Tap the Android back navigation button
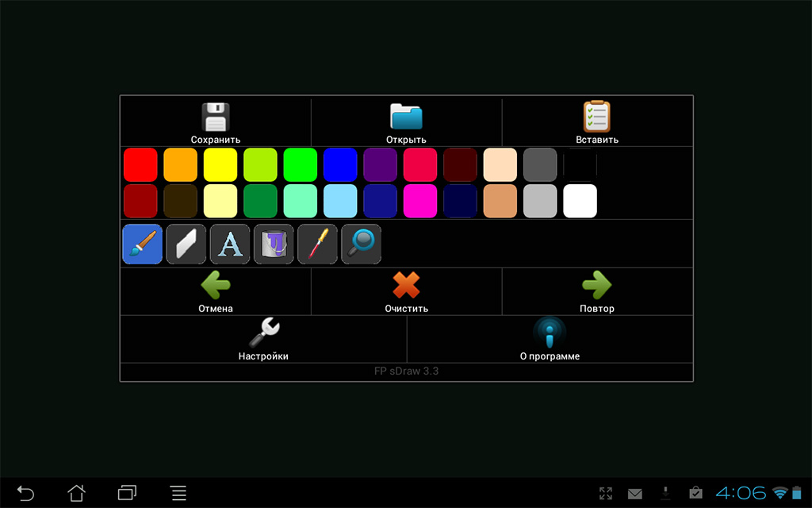 point(25,493)
